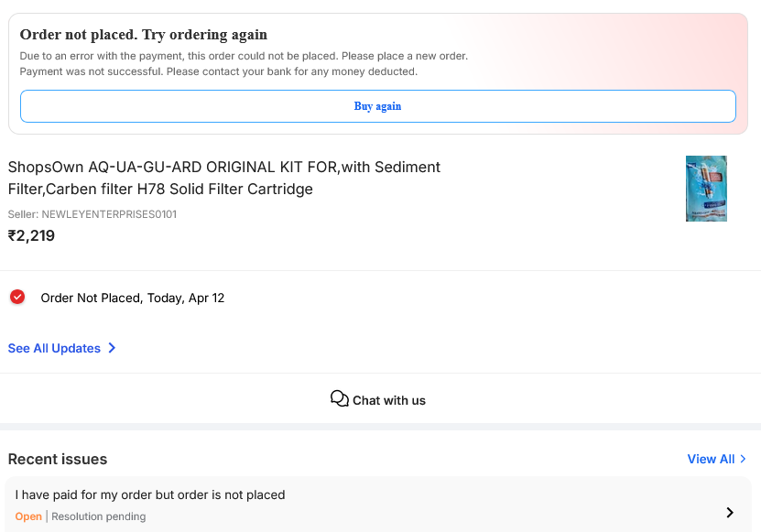Click the ShopsOwn filter cartridge product title

click(x=224, y=178)
